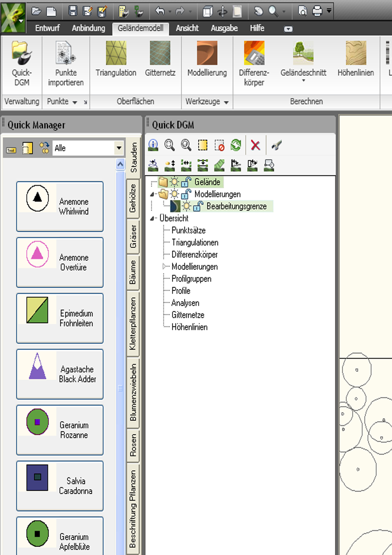The height and width of the screenshot is (555, 392).
Task: Select Punktsätze in the tree
Action: tap(188, 230)
